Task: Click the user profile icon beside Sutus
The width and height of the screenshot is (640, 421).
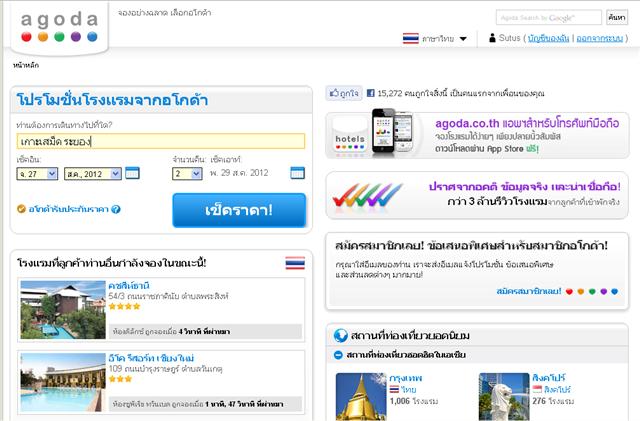Action: click(492, 38)
